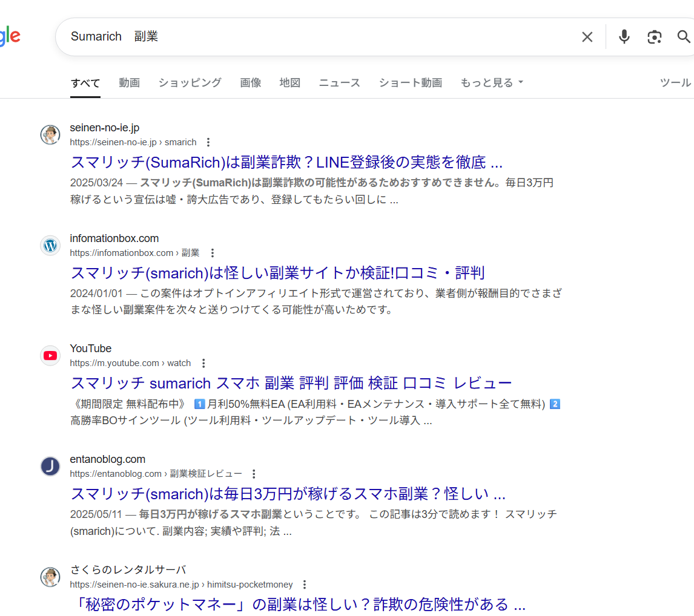Click the URL https://seinen-no-ie.jp › smarich
Image resolution: width=694 pixels, height=616 pixels.
pos(133,142)
